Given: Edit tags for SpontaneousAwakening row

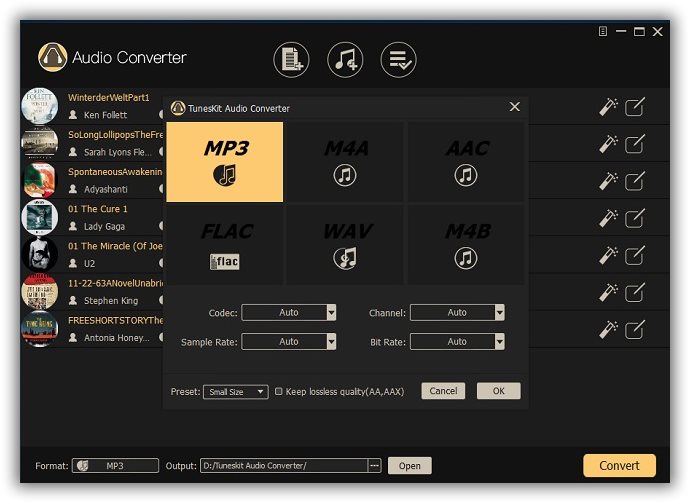Looking at the screenshot, I should (635, 181).
